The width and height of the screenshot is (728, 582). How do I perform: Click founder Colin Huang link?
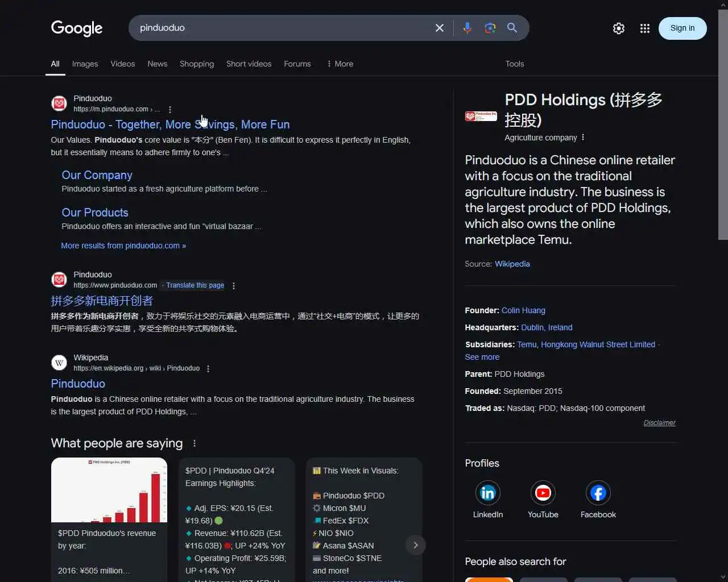click(523, 310)
